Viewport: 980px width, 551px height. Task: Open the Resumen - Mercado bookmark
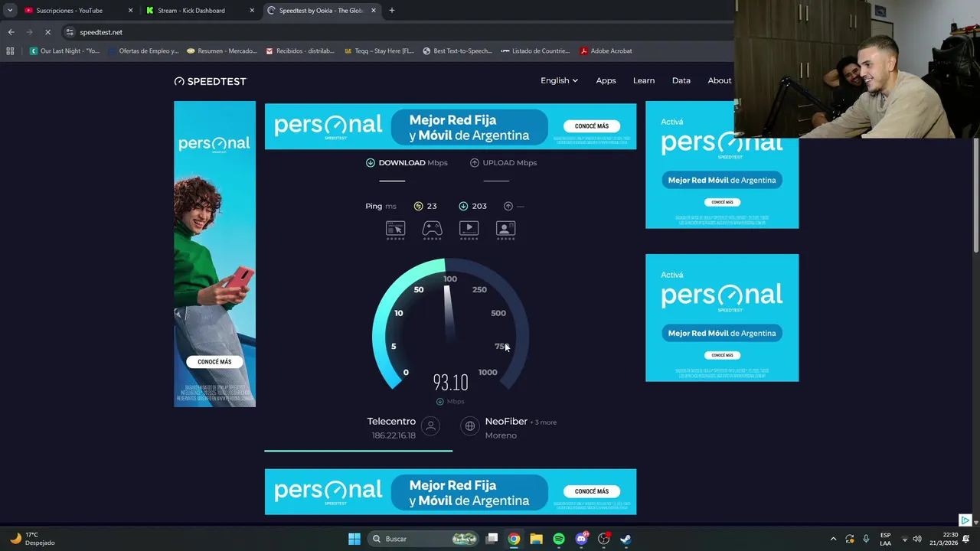[221, 51]
